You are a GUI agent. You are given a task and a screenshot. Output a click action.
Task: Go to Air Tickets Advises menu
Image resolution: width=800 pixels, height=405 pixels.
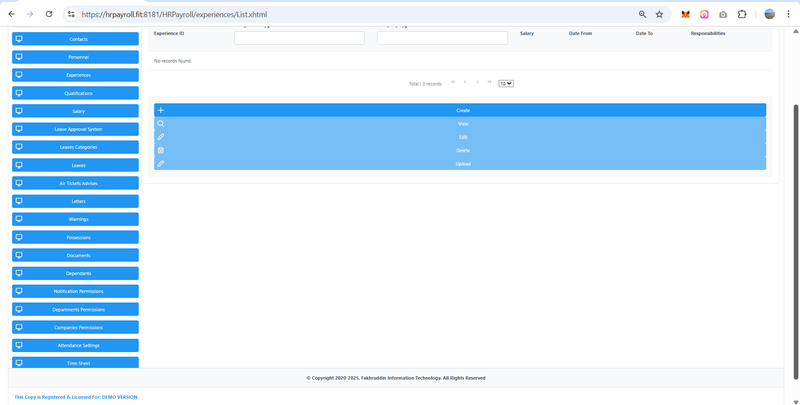[76, 183]
